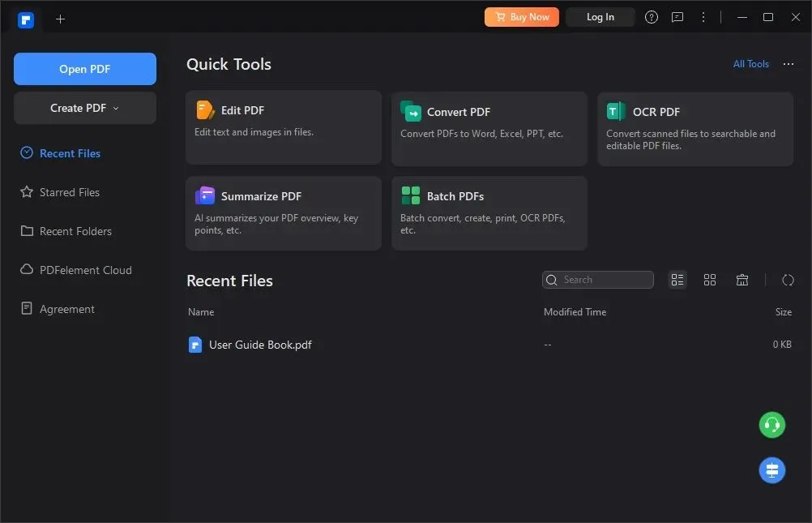The height and width of the screenshot is (523, 812).
Task: Open the All Tools link
Action: click(x=750, y=64)
